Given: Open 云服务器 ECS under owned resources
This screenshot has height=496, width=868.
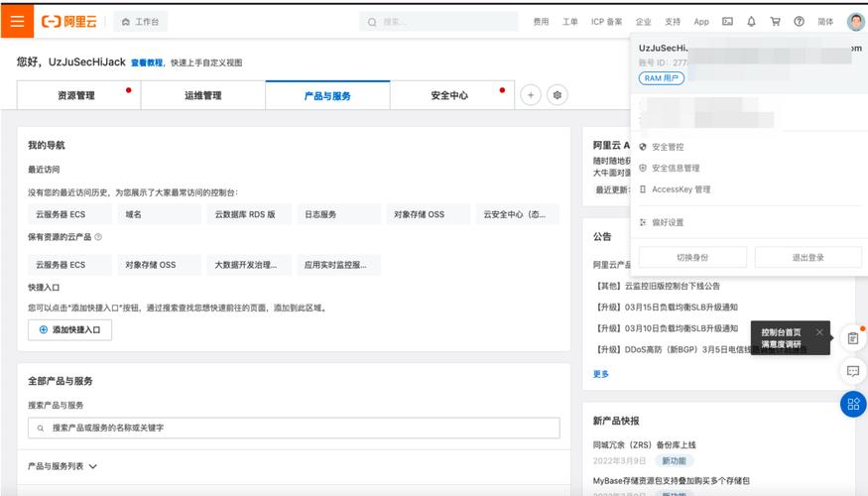Looking at the screenshot, I should point(69,265).
